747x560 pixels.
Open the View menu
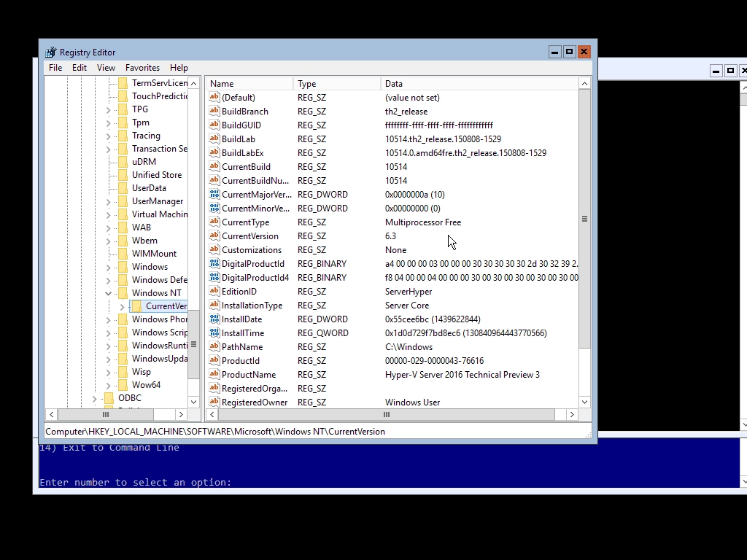(x=106, y=68)
